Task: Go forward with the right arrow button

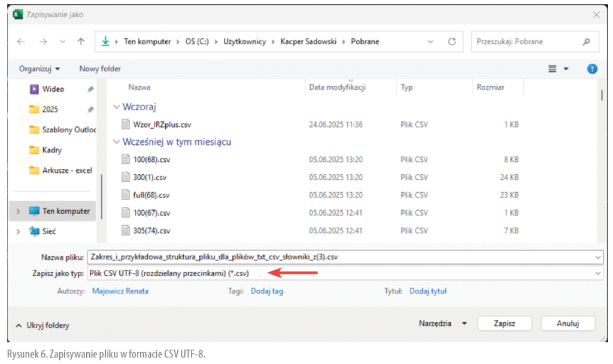Action: (x=43, y=42)
